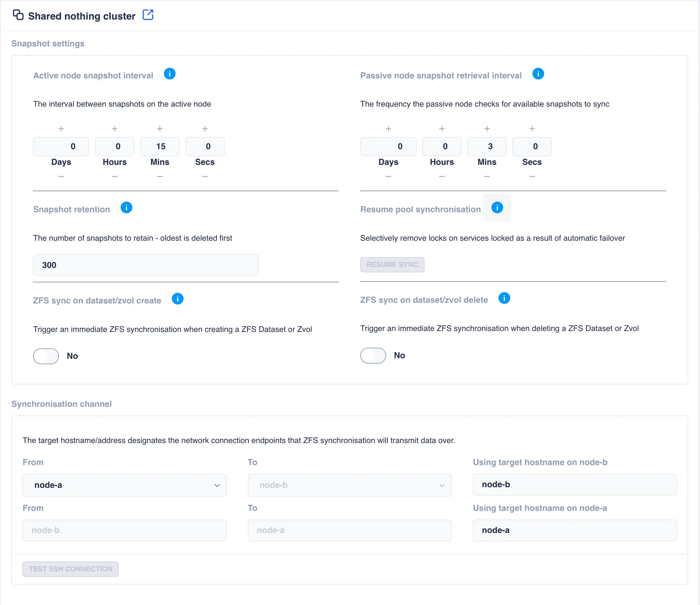Edit passive node Days value field
The image size is (700, 605).
[x=388, y=147]
